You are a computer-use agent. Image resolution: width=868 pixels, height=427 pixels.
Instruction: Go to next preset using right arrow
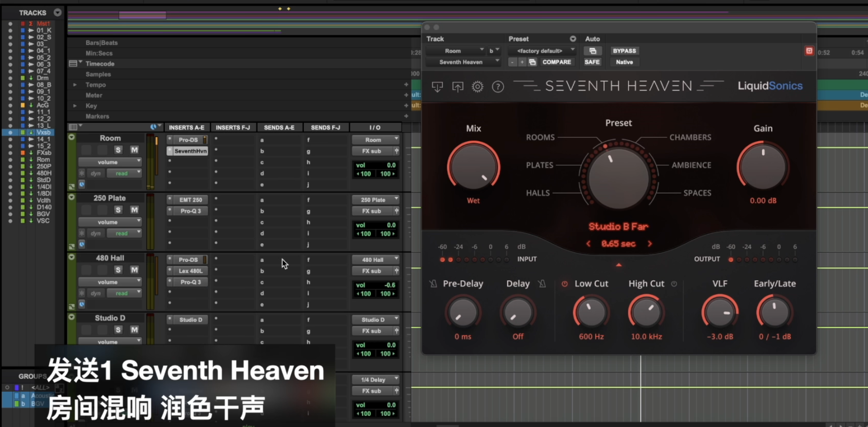click(x=650, y=244)
